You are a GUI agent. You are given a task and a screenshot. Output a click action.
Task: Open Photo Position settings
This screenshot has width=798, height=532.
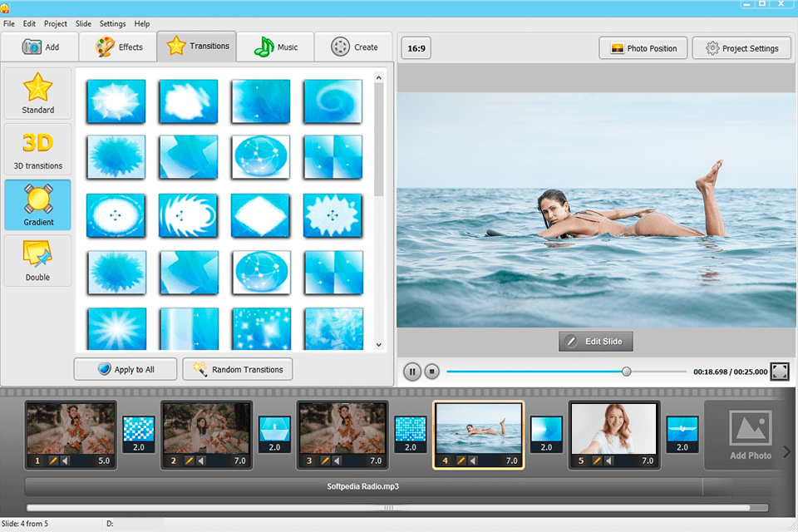643,48
